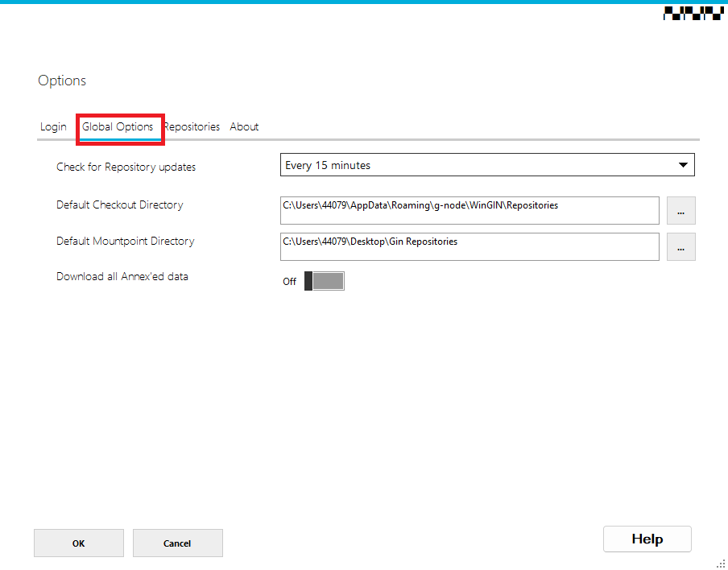Click the 'Off' toggle state text
This screenshot has height=570, width=728.
pyautogui.click(x=289, y=282)
